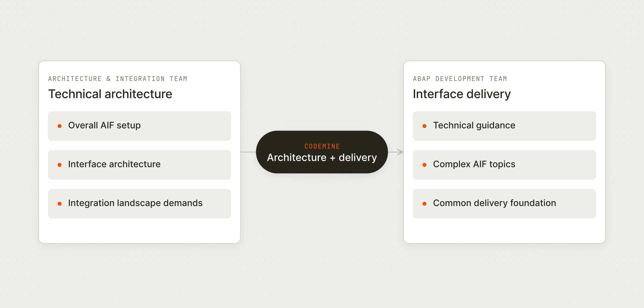Click the 'Technical architecture' heading

110,94
